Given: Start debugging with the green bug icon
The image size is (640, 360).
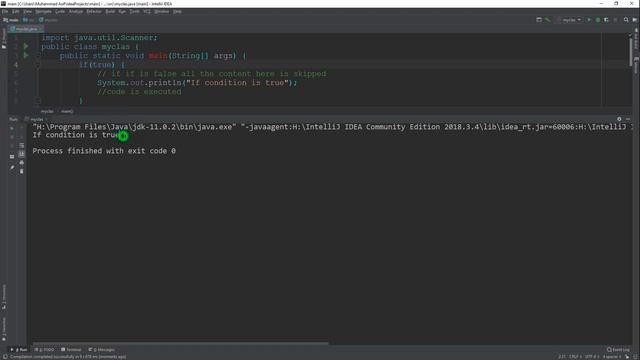Looking at the screenshot, I should (x=598, y=20).
